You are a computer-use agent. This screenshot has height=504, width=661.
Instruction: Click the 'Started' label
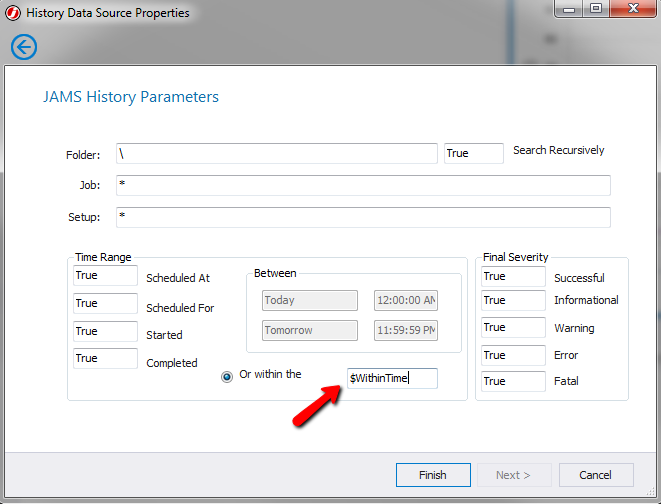(x=164, y=335)
